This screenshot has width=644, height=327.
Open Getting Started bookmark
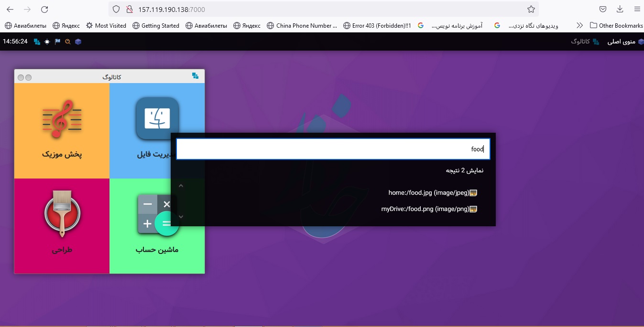pos(156,26)
